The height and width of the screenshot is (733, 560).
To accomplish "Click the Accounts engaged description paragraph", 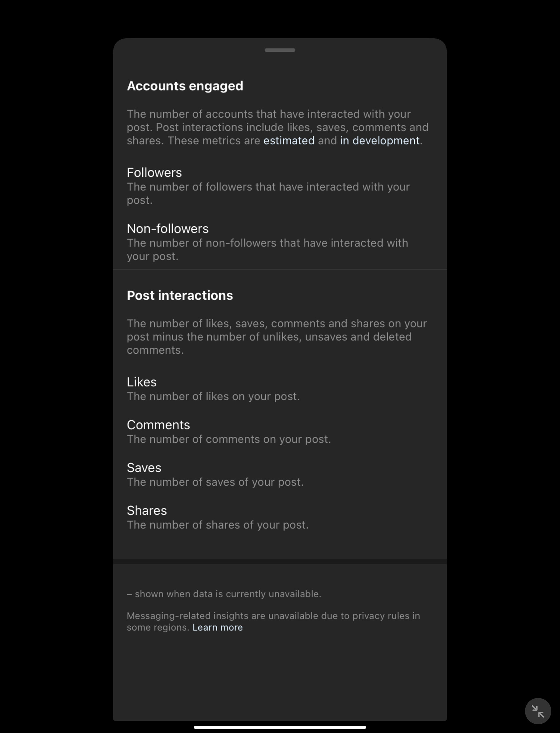I will pos(278,127).
